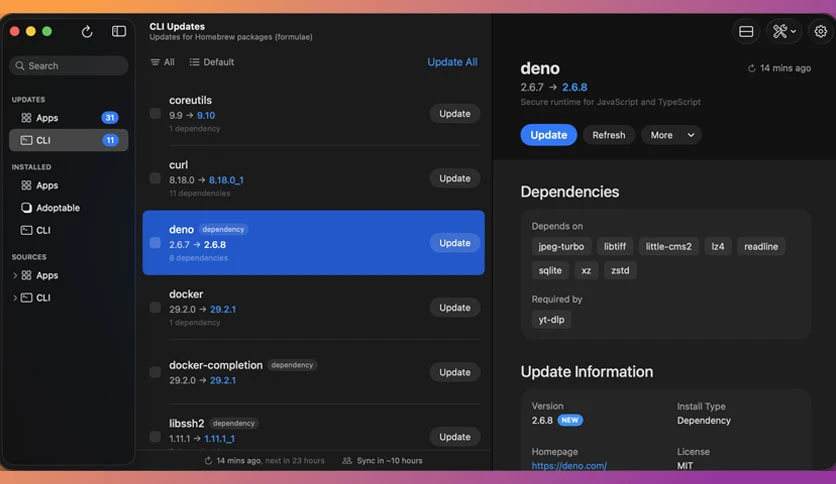Click jpeg-turbo dependency tag
The width and height of the screenshot is (836, 484).
[x=561, y=246]
